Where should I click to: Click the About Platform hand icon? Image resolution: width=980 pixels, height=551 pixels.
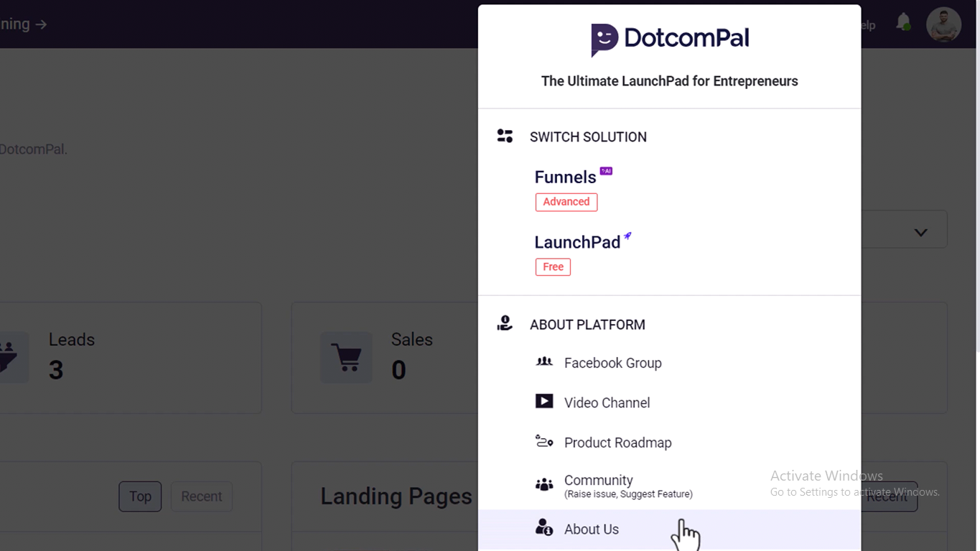coord(505,323)
